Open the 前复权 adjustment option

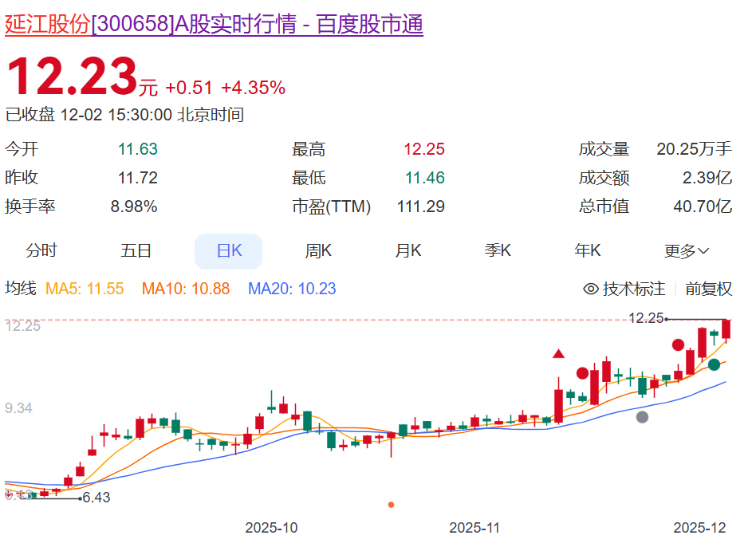(708, 289)
